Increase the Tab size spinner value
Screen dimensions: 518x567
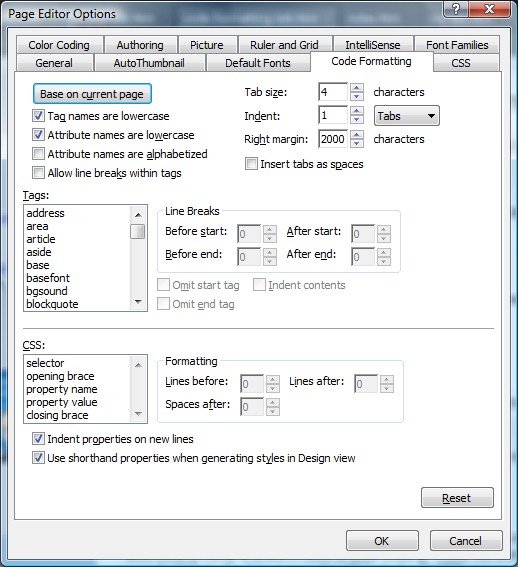[357, 88]
